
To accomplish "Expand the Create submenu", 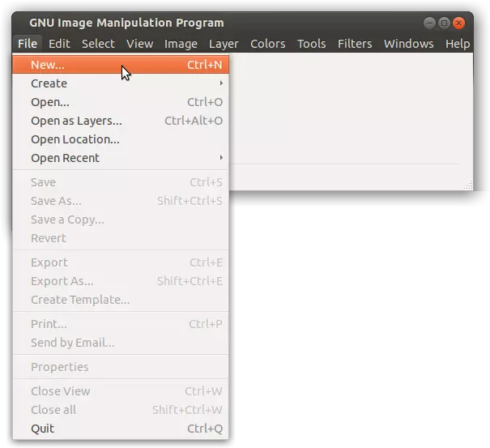I will click(x=121, y=83).
